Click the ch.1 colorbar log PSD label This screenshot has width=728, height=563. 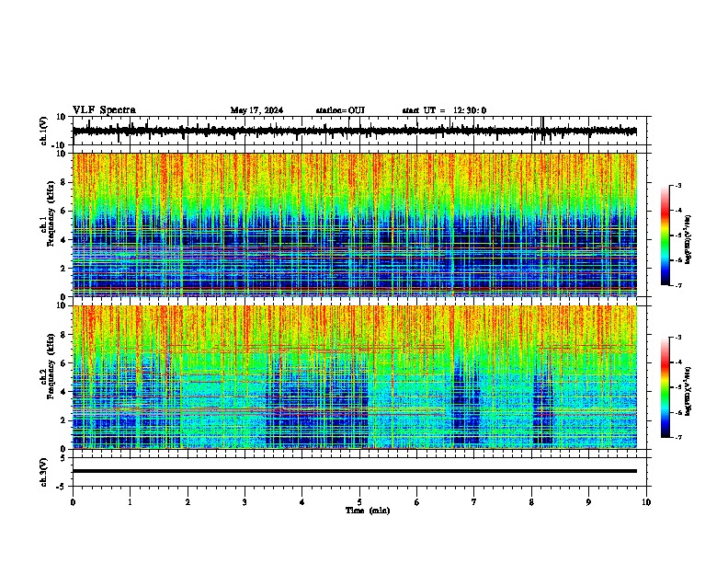[688, 239]
